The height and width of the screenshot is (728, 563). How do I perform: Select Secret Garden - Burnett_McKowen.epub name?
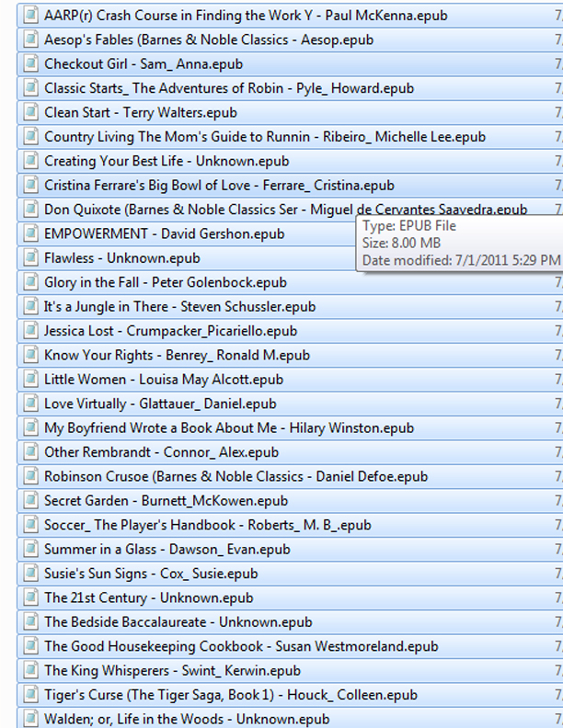pos(166,500)
